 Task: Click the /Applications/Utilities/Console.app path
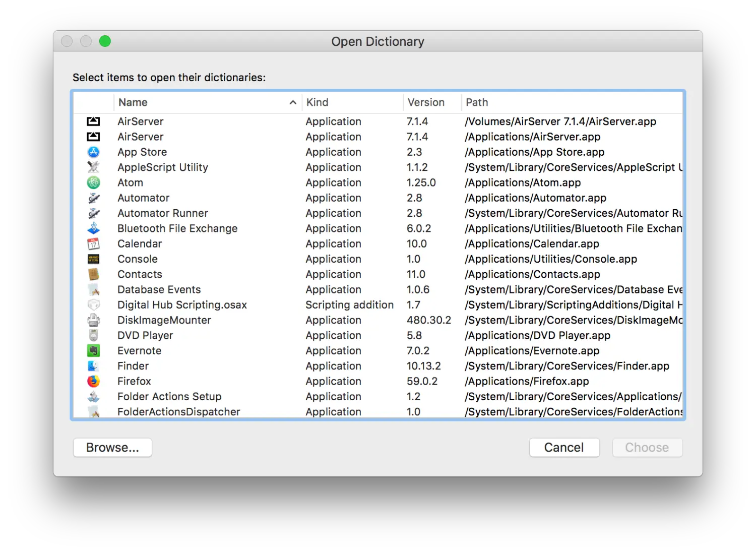coord(551,259)
